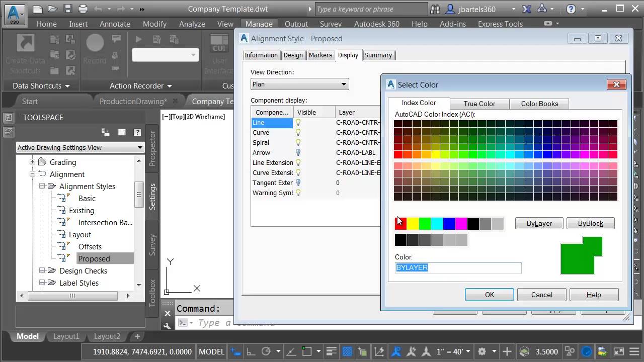Click the Workspace Switching gear icon

[481, 351]
